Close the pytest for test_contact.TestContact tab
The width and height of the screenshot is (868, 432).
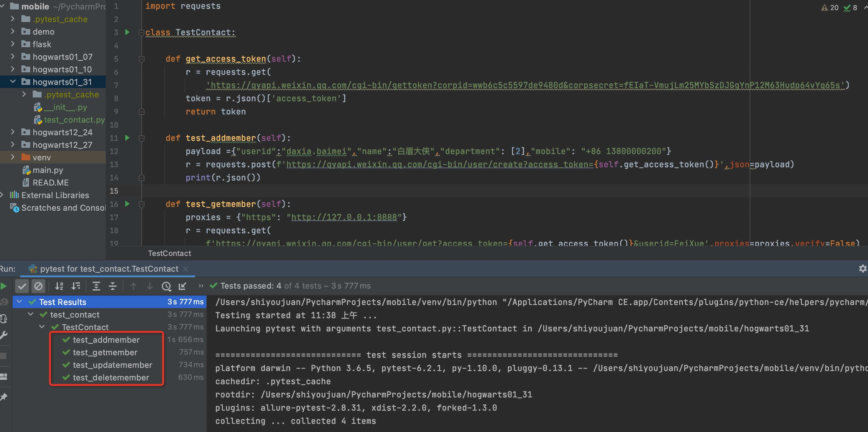pyautogui.click(x=186, y=269)
